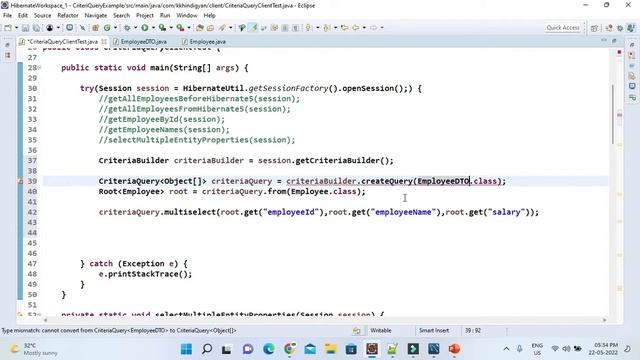Close the CriteriaQueryClientTest.java tab

(104, 42)
